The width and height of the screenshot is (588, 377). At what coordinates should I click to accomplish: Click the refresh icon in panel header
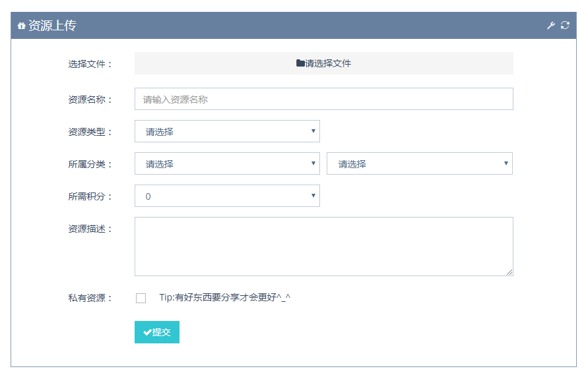565,25
